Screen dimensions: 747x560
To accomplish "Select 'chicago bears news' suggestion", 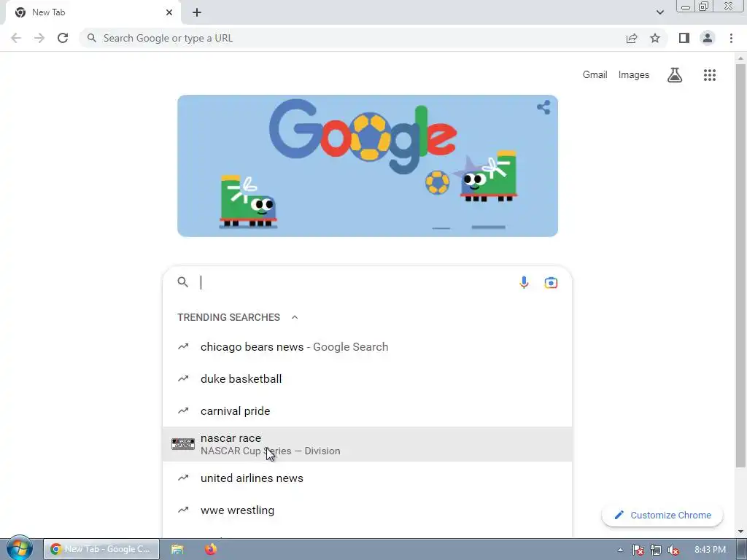I will click(x=367, y=347).
